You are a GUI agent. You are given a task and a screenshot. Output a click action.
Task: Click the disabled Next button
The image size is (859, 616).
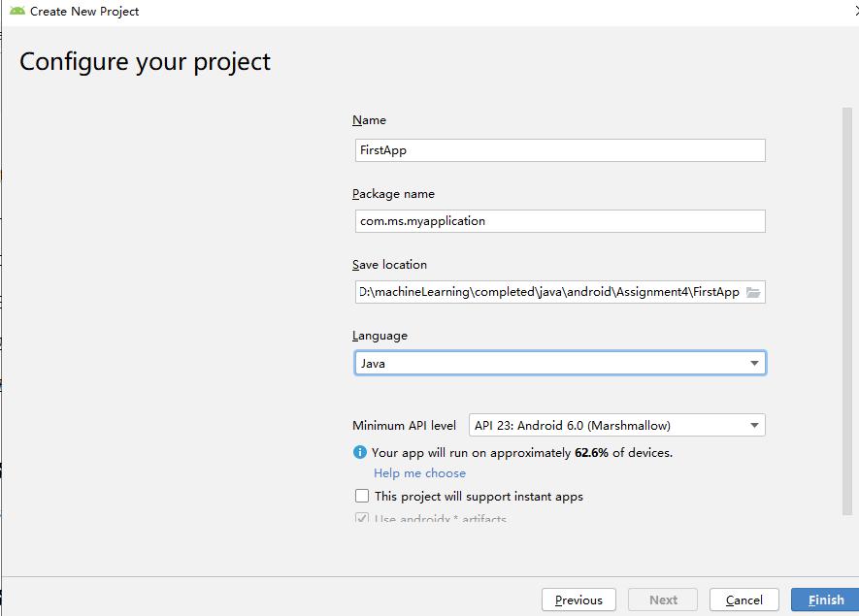(x=663, y=600)
